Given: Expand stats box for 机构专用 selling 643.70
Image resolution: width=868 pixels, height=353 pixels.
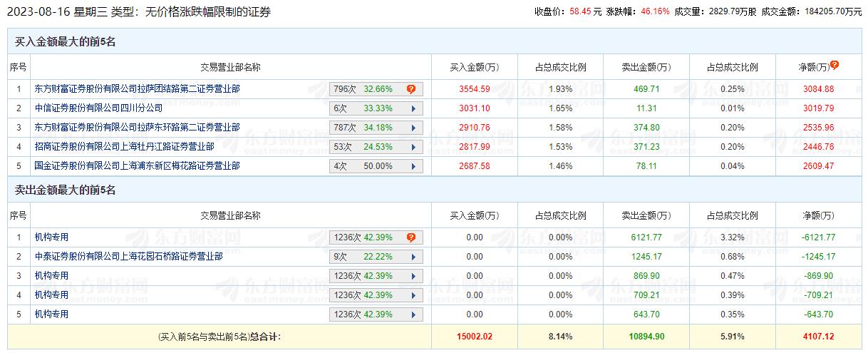Looking at the screenshot, I should point(413,314).
